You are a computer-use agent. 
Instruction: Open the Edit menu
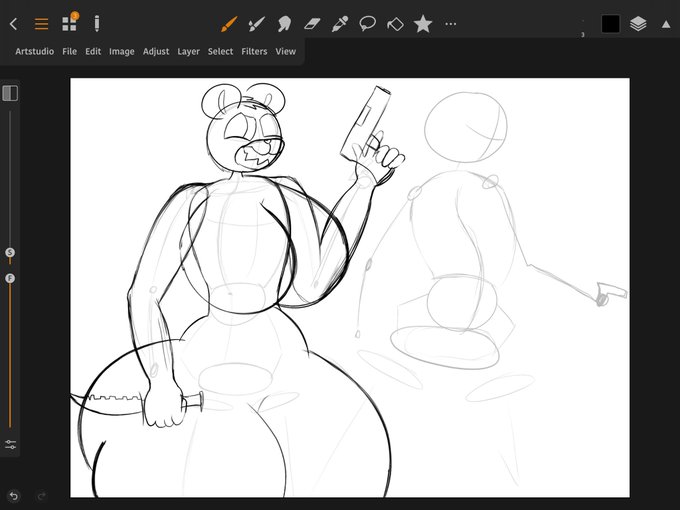point(93,51)
